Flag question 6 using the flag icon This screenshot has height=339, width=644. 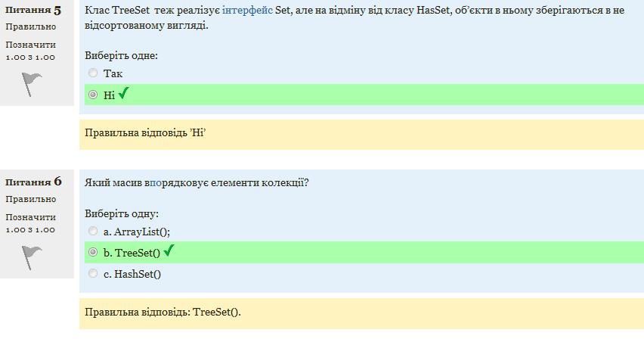32,257
